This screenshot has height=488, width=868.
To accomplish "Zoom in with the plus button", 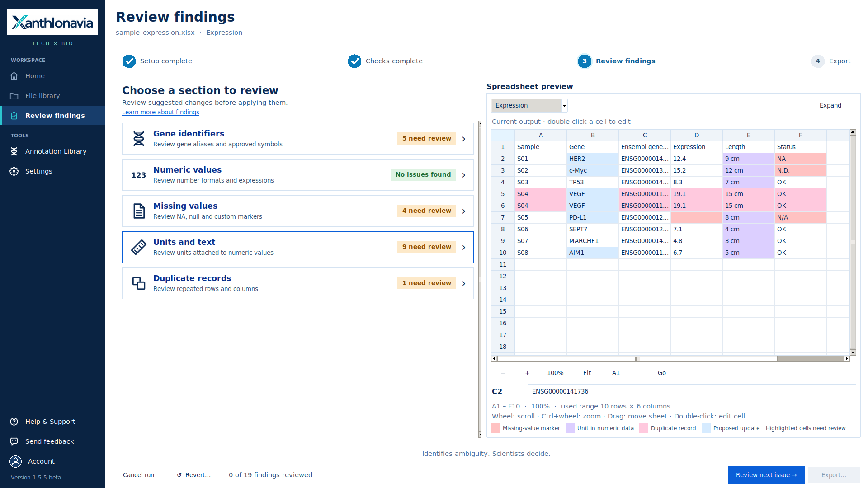I will point(527,373).
